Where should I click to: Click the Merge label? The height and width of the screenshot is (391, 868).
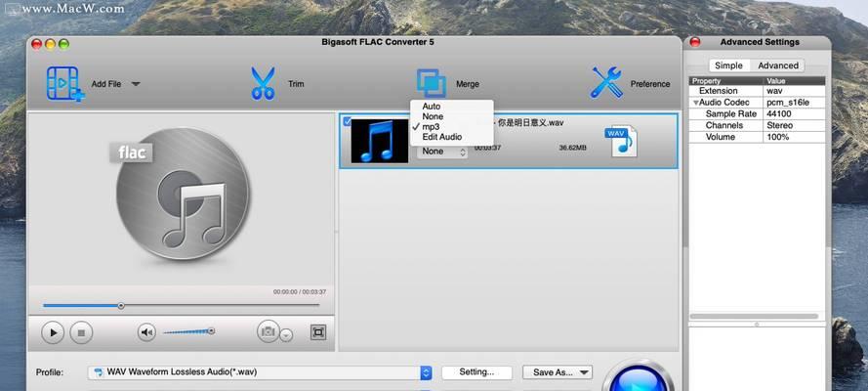coord(468,84)
